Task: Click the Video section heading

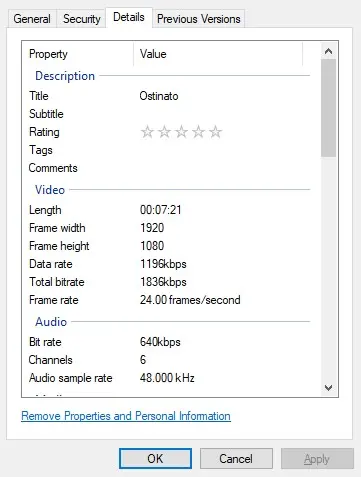Action: (x=50, y=190)
